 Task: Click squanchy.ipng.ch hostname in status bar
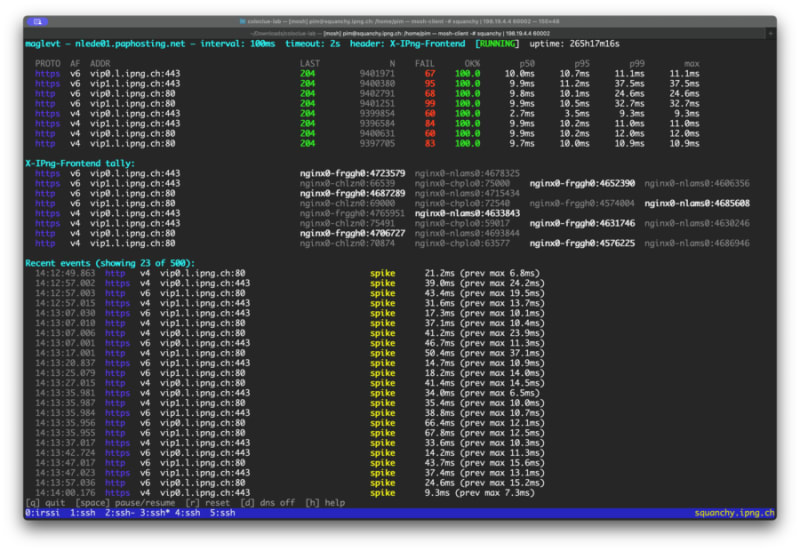pyautogui.click(x=735, y=513)
